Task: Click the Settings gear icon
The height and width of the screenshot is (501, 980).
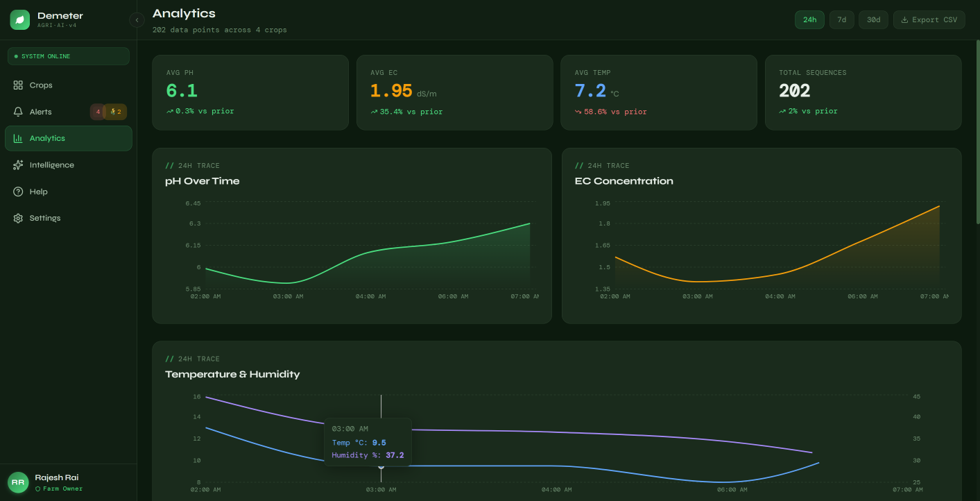Action: pyautogui.click(x=18, y=218)
